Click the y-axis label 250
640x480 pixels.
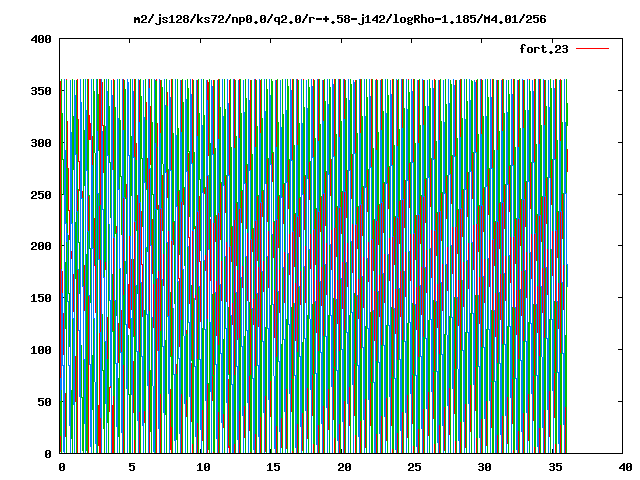pyautogui.click(x=41, y=195)
